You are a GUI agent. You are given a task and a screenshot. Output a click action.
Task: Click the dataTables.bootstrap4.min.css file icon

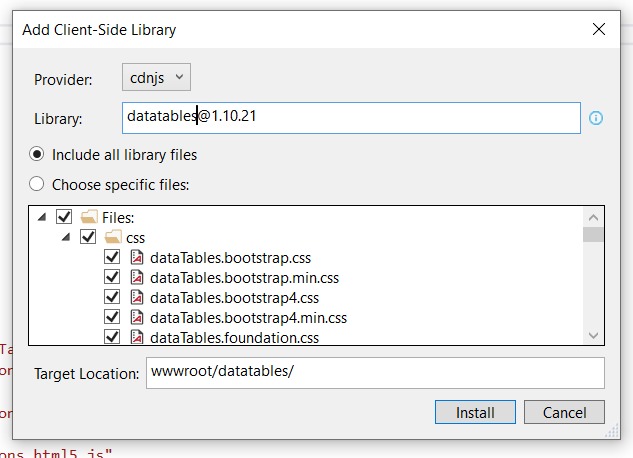point(136,317)
